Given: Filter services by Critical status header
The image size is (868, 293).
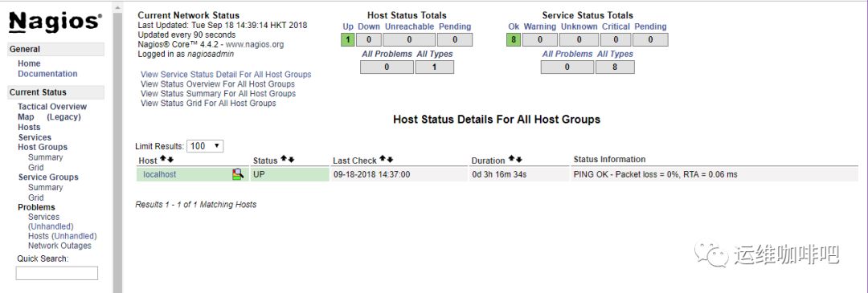Looking at the screenshot, I should (x=616, y=26).
